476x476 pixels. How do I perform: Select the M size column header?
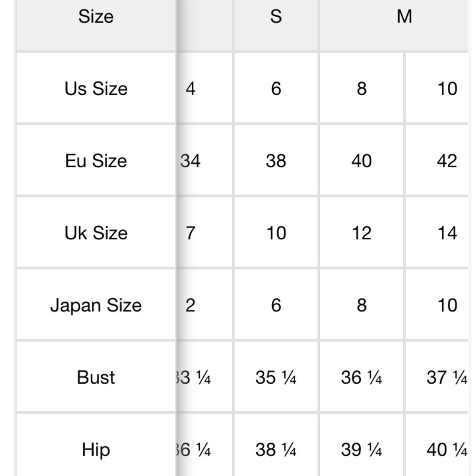(x=404, y=17)
